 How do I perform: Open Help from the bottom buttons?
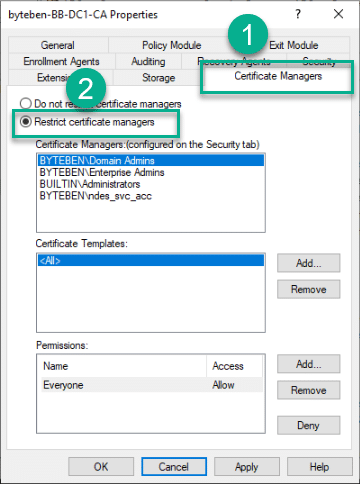click(x=319, y=467)
